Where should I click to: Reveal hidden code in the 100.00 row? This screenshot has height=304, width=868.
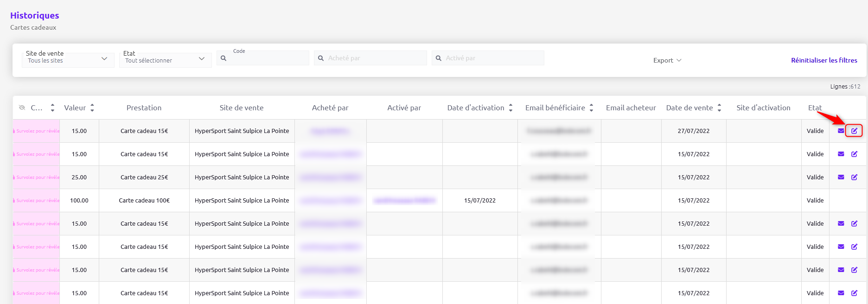tap(36, 201)
